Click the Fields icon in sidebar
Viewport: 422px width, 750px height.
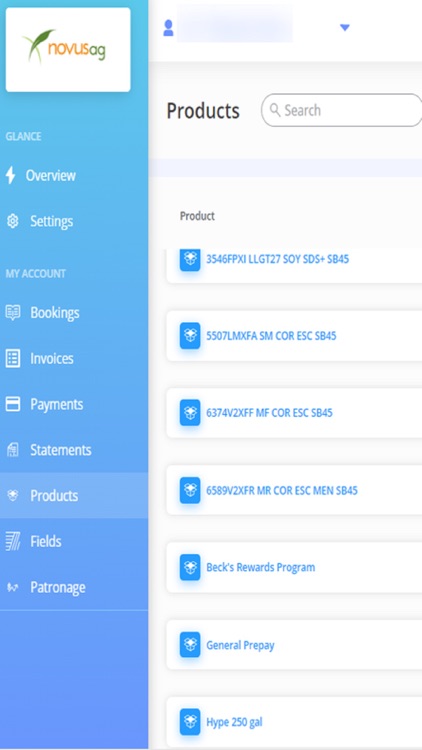point(12,541)
